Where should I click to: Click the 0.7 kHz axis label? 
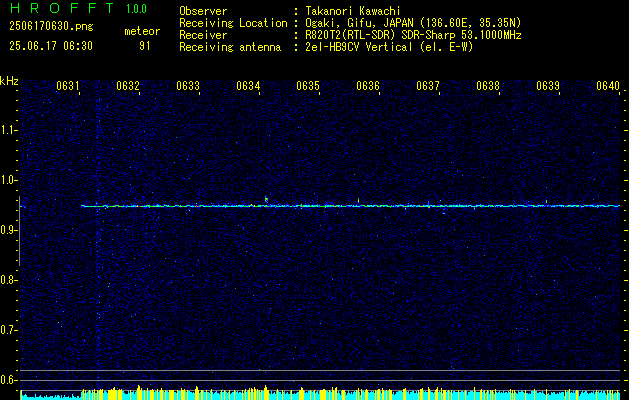tap(8, 330)
